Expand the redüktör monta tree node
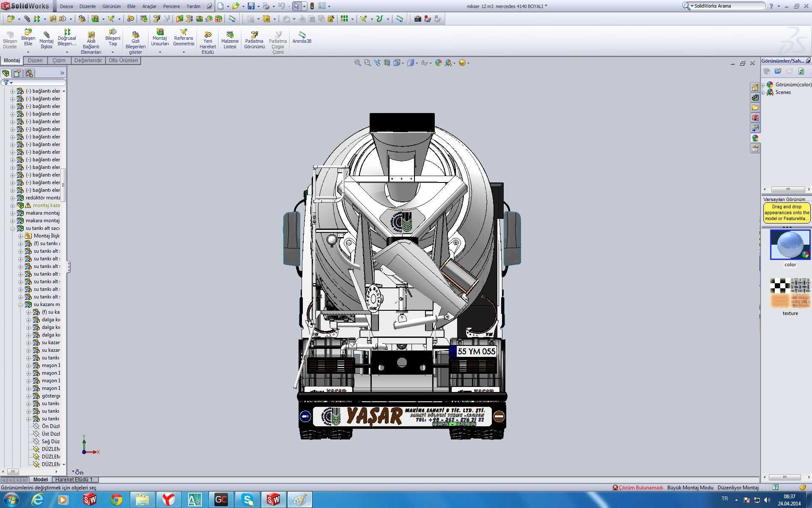This screenshot has height=508, width=812. [x=13, y=198]
